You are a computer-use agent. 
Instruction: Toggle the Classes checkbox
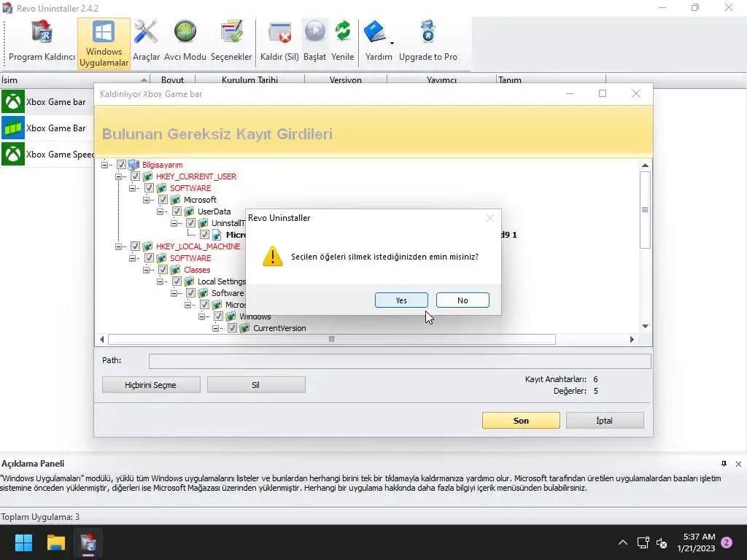(x=163, y=270)
